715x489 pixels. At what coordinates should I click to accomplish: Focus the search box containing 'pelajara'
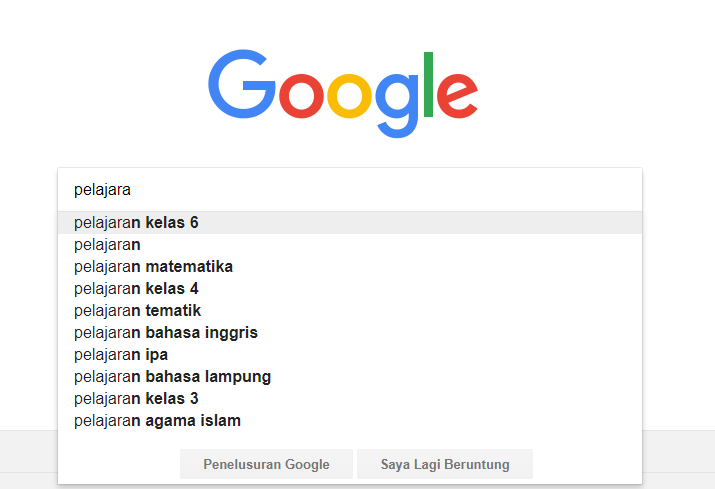(x=350, y=190)
